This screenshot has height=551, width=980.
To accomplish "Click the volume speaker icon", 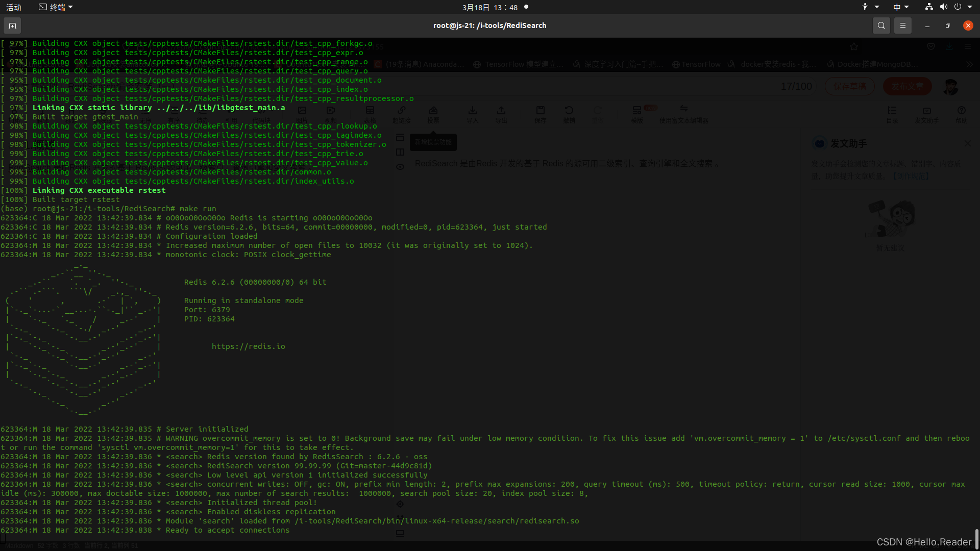I will coord(943,7).
